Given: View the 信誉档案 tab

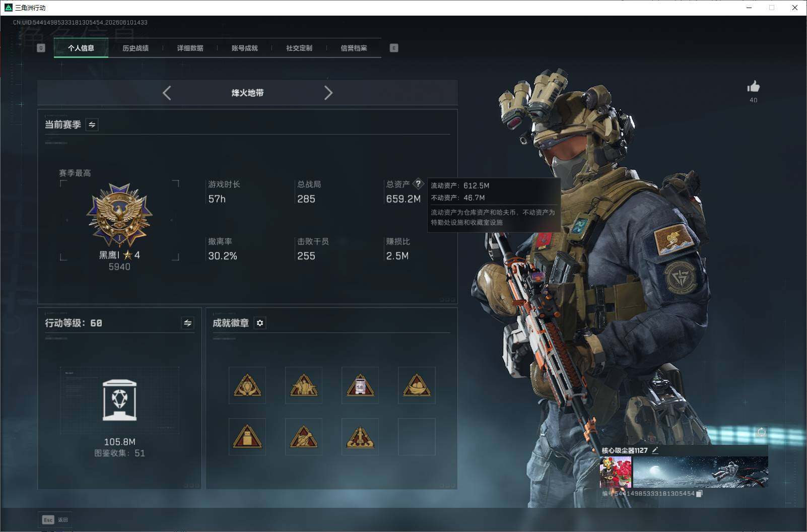Looking at the screenshot, I should point(354,48).
